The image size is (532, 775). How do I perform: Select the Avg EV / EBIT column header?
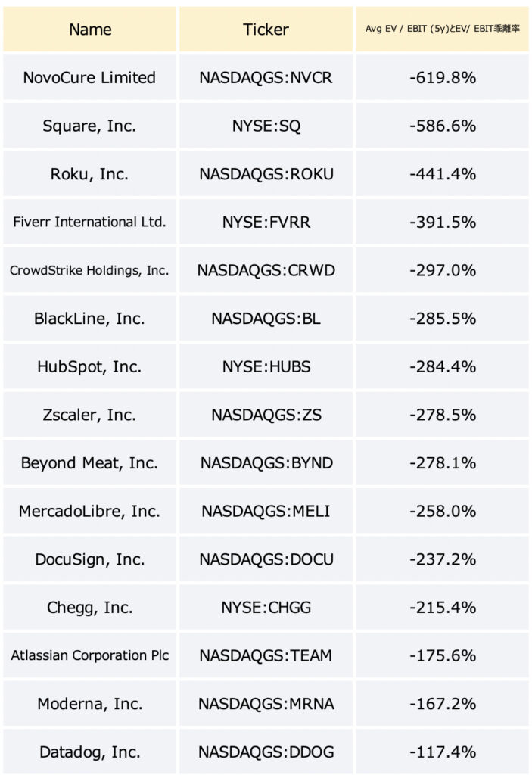click(x=442, y=30)
